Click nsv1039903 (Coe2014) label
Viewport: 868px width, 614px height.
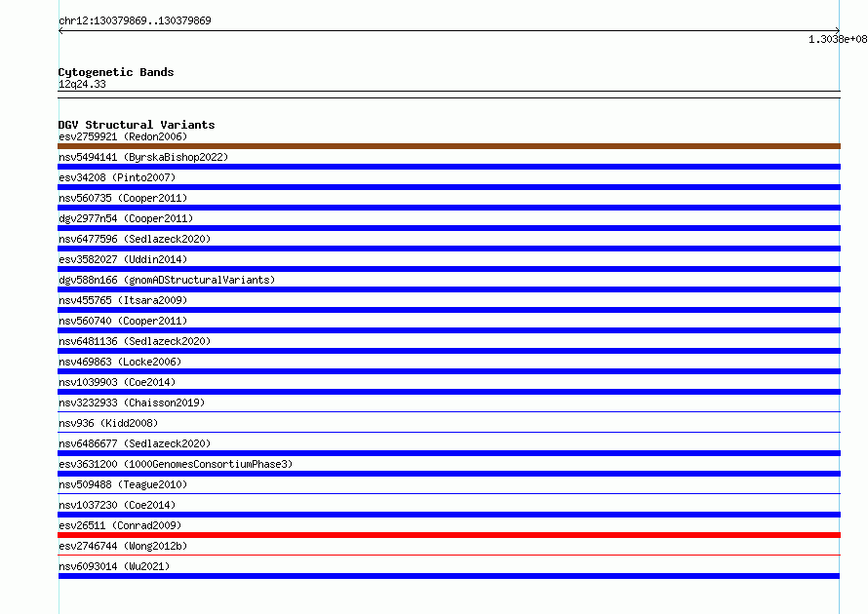tap(117, 382)
